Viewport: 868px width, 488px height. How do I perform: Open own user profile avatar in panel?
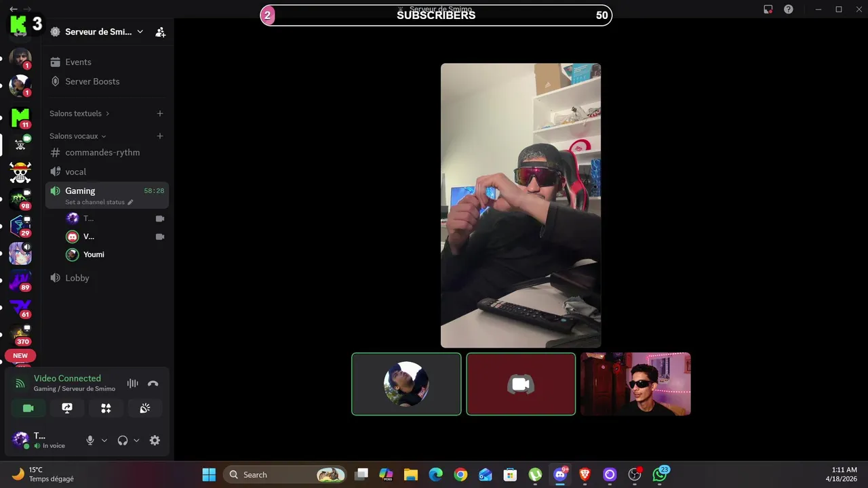[x=20, y=439]
